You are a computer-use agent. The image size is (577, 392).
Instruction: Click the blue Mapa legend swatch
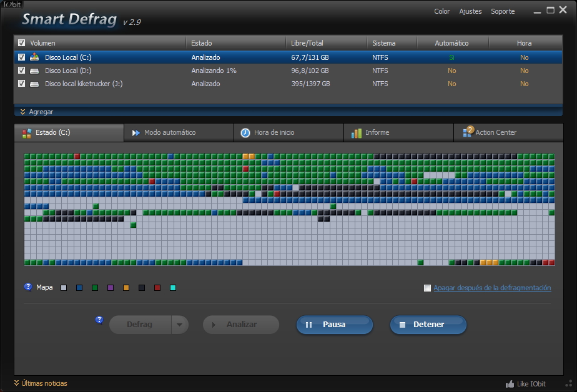79,288
